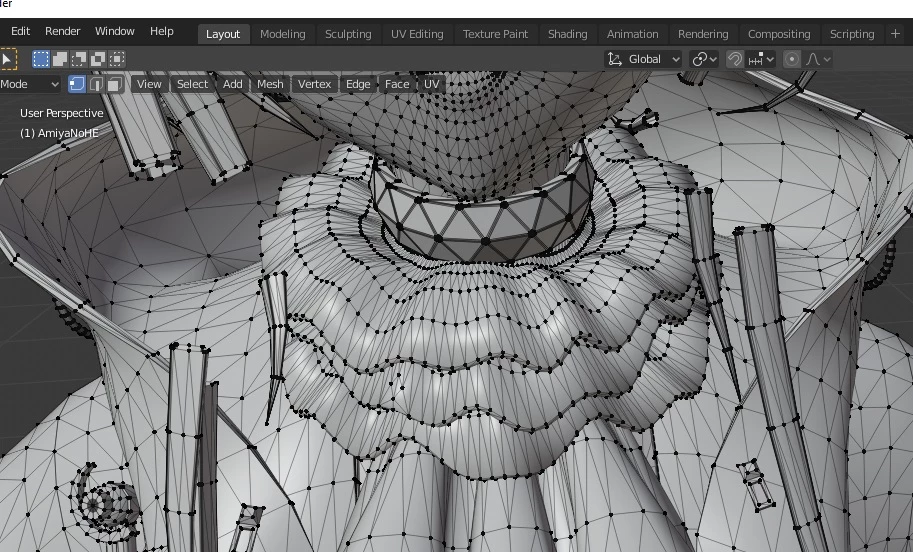Open proportional editing falloff dropdown
The image size is (913, 552).
point(818,59)
